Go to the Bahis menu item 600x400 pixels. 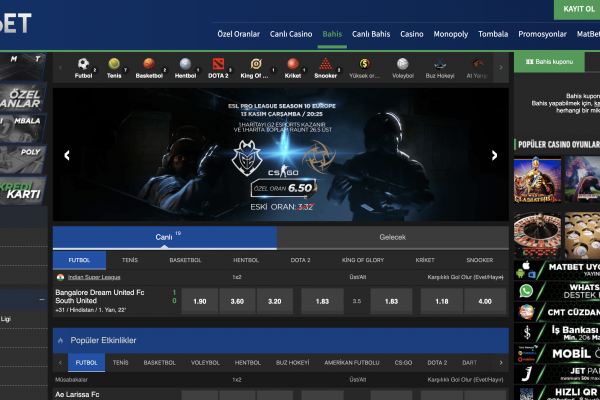click(x=332, y=34)
